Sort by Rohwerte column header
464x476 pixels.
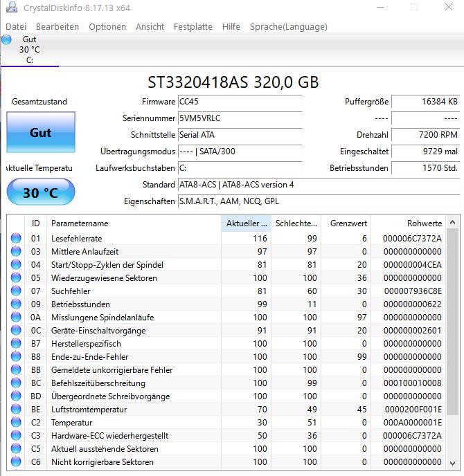pyautogui.click(x=408, y=223)
